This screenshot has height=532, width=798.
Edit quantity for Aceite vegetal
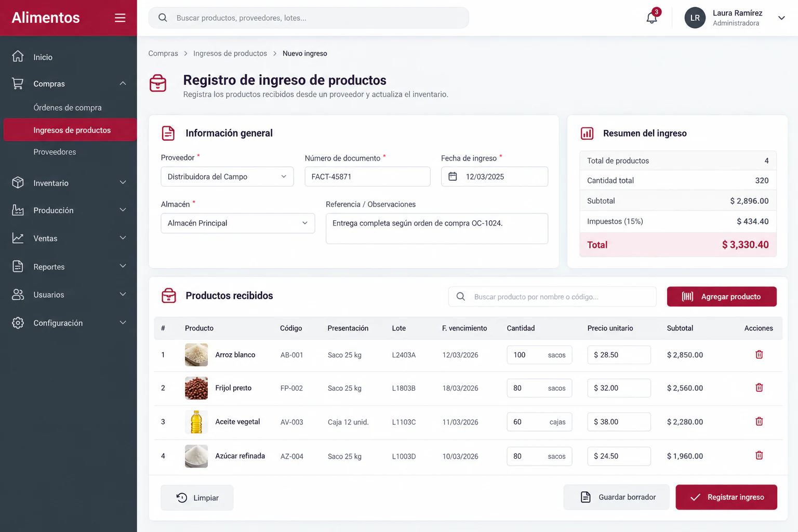(539, 422)
